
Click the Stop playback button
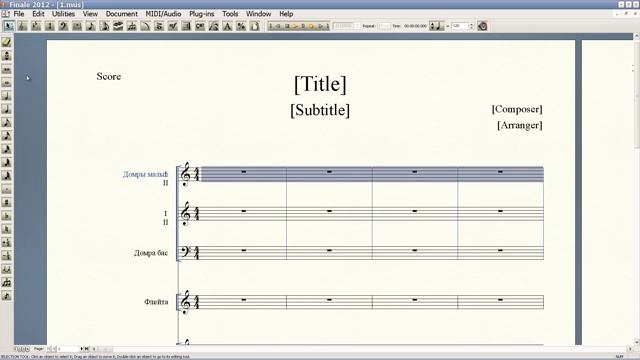[287, 26]
